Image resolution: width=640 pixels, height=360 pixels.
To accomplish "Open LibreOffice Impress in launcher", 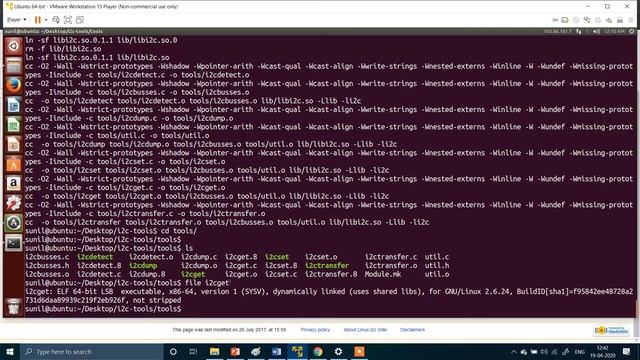I will click(x=13, y=144).
